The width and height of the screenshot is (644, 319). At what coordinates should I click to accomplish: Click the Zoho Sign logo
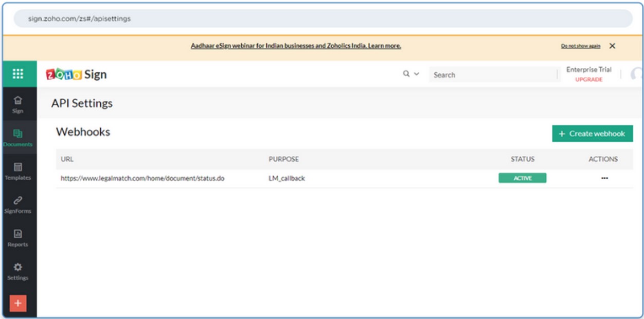76,74
